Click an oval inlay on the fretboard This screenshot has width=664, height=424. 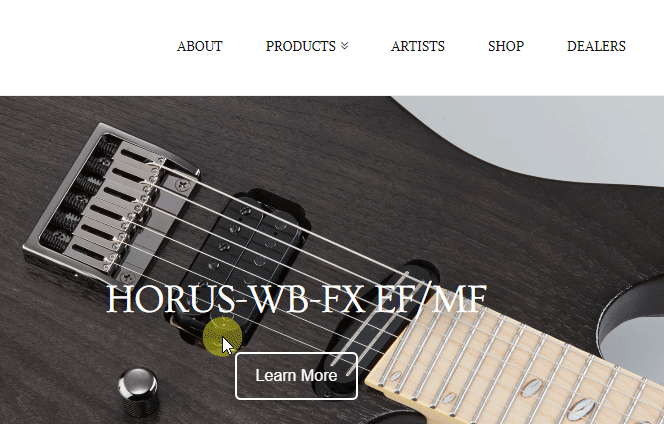(532, 388)
